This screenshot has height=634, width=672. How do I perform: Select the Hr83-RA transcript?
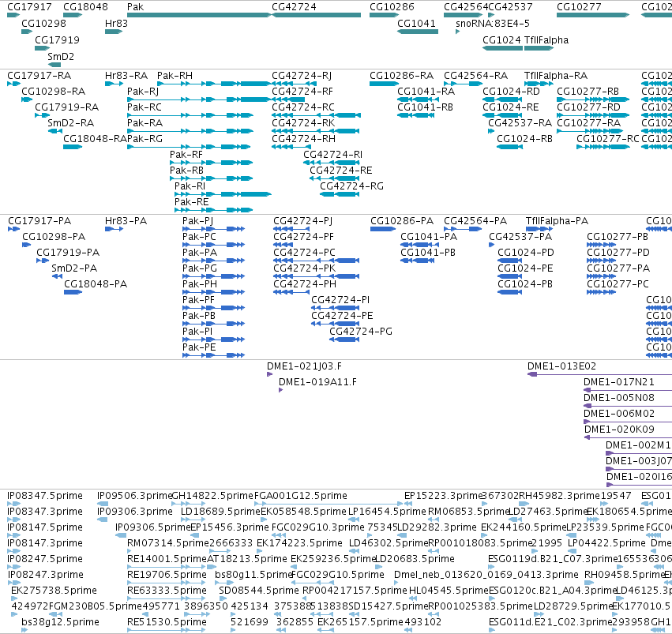(114, 84)
